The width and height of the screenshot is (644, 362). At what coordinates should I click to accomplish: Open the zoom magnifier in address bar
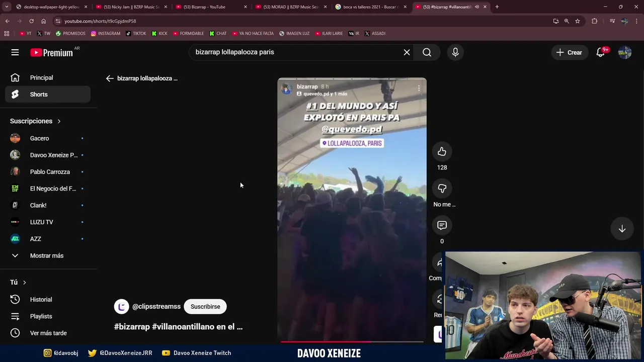tap(567, 21)
